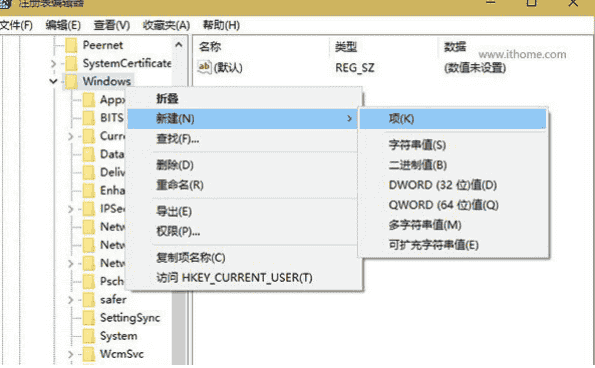Click the SystemCertificate folder icon
The image size is (595, 368).
tap(71, 63)
